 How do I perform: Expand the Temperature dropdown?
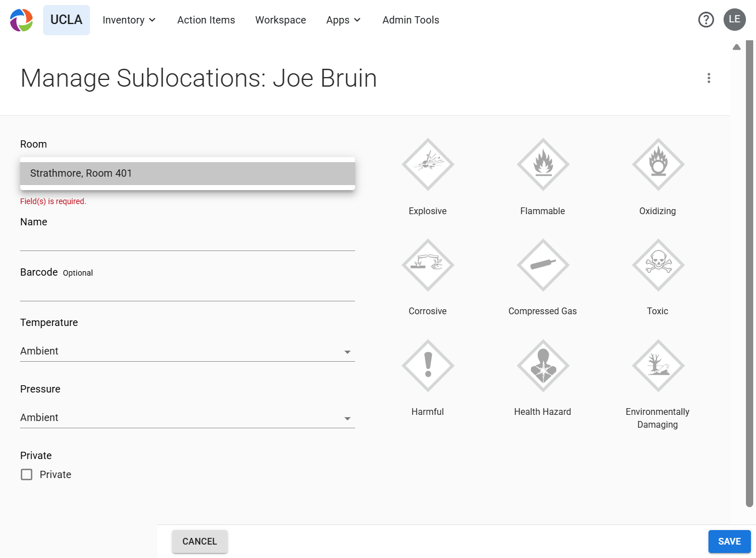point(187,351)
